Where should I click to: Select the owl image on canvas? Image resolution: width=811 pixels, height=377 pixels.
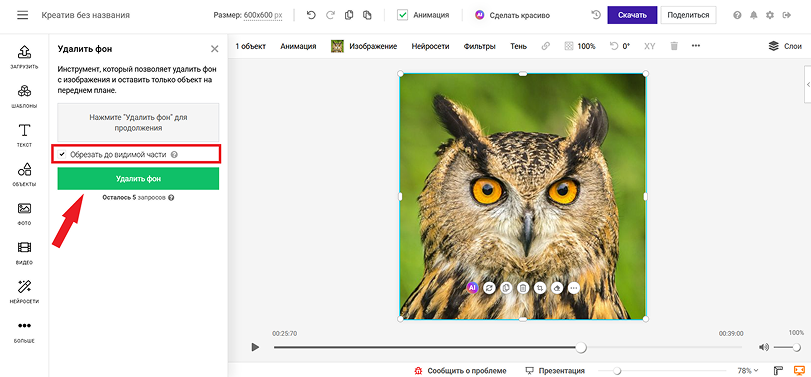pyautogui.click(x=522, y=197)
